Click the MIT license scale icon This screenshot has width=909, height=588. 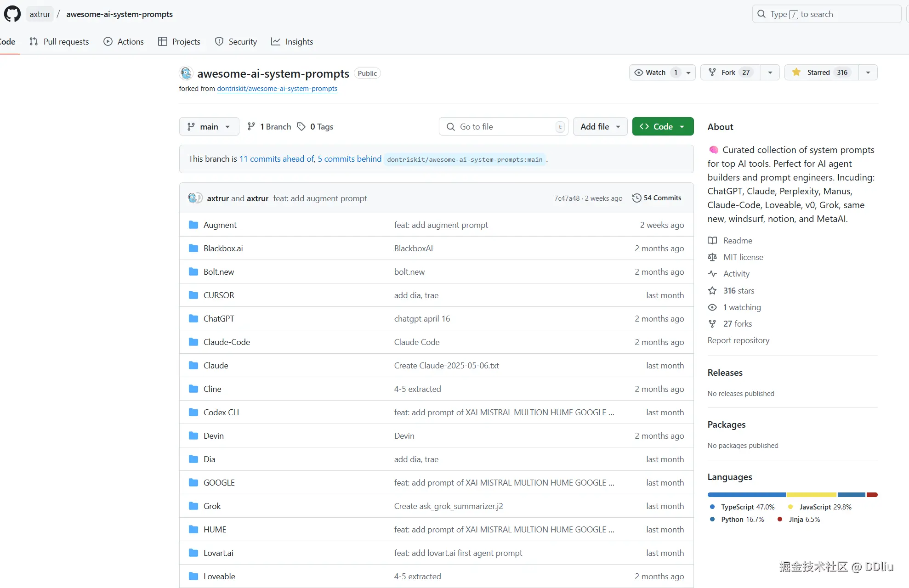[x=712, y=257]
